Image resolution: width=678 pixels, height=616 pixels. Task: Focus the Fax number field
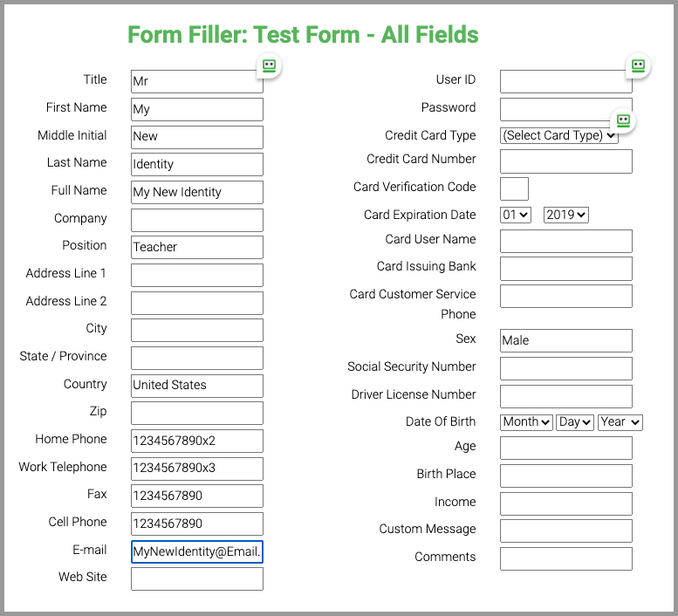[x=196, y=496]
